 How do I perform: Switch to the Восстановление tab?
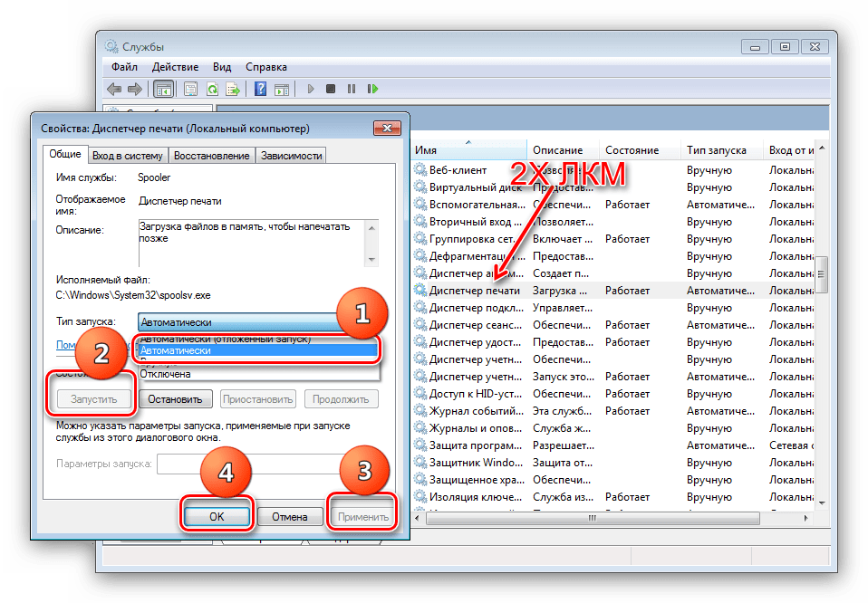pos(211,156)
